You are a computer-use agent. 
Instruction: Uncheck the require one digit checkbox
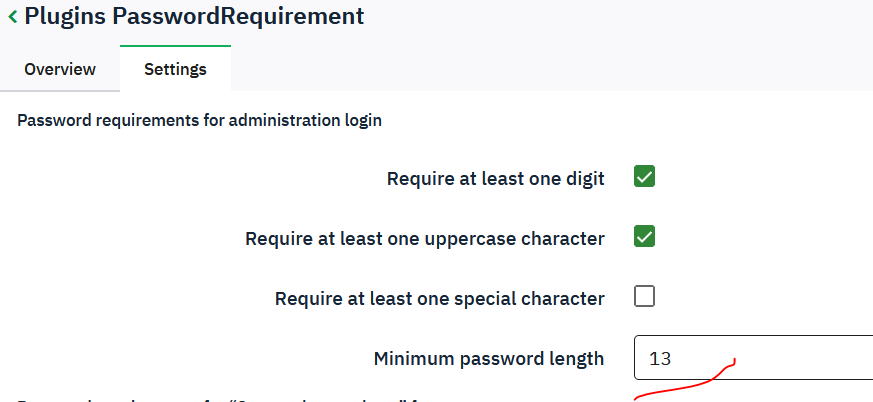[x=645, y=178]
